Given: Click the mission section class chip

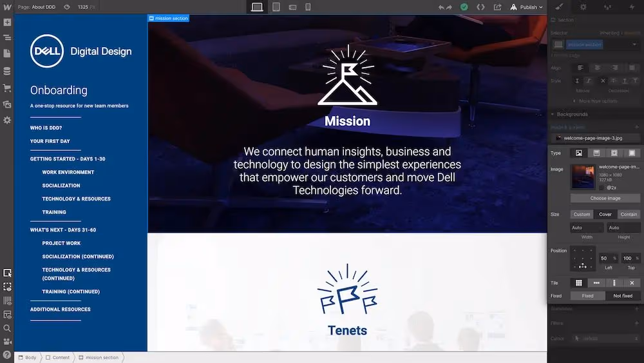Looking at the screenshot, I should 585,44.
